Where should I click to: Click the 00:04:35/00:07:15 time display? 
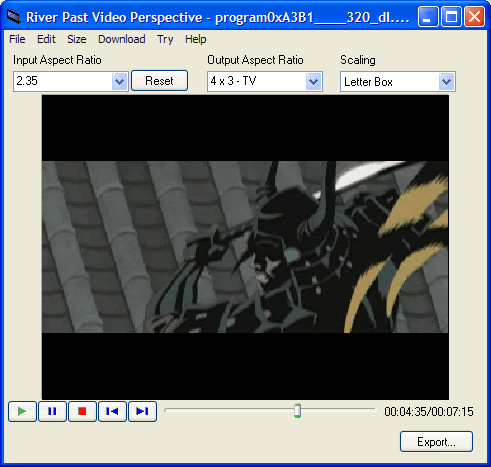coord(429,412)
